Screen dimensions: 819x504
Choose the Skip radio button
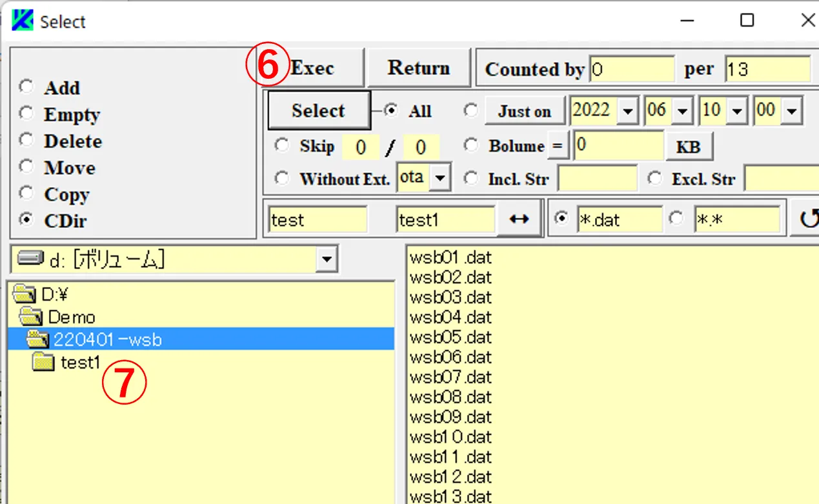(x=282, y=145)
